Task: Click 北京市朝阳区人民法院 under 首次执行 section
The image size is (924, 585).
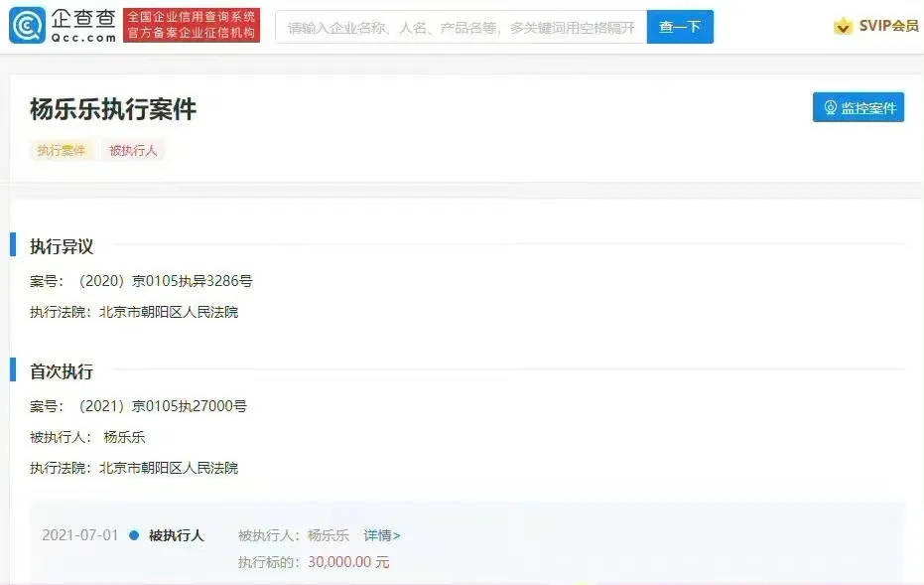Action: (x=169, y=468)
